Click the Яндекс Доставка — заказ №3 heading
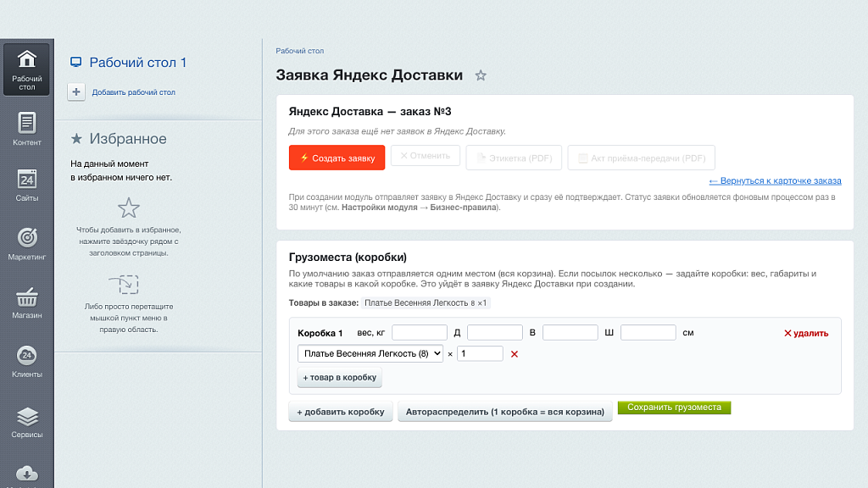Viewport: 868px width, 488px height. pyautogui.click(x=370, y=112)
